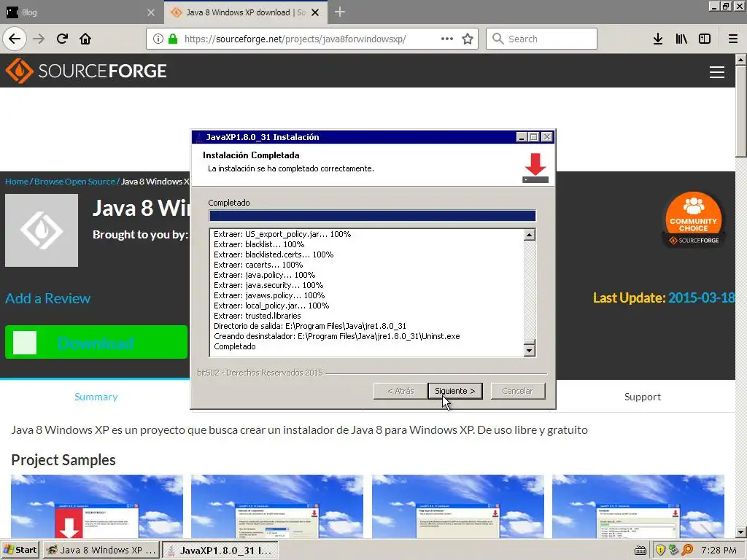
Task: Open Firefox hamburger menu
Action: 732,39
